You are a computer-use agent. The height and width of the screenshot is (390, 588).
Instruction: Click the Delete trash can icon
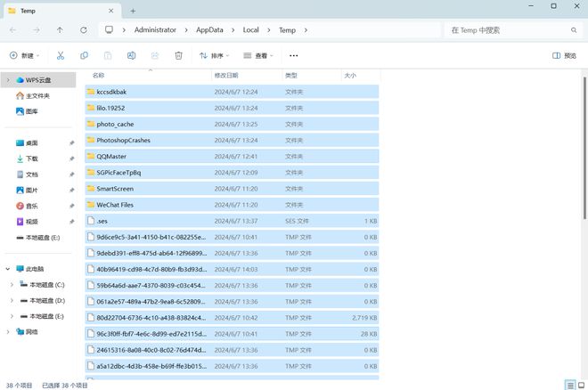tap(178, 55)
